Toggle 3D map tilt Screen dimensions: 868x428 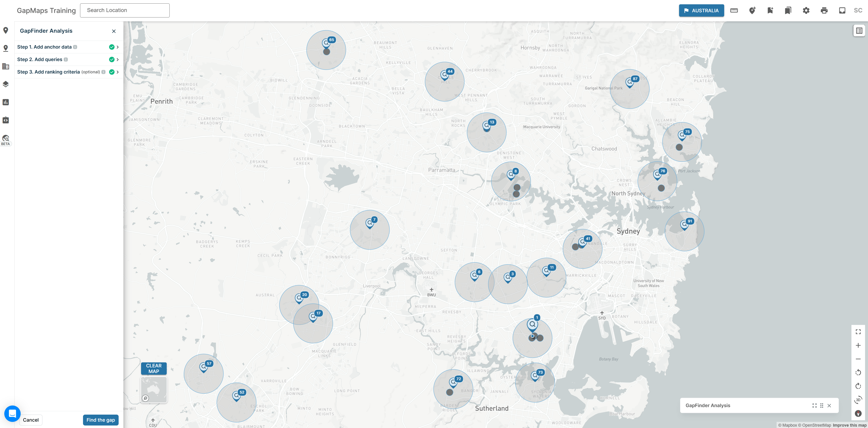(x=858, y=400)
